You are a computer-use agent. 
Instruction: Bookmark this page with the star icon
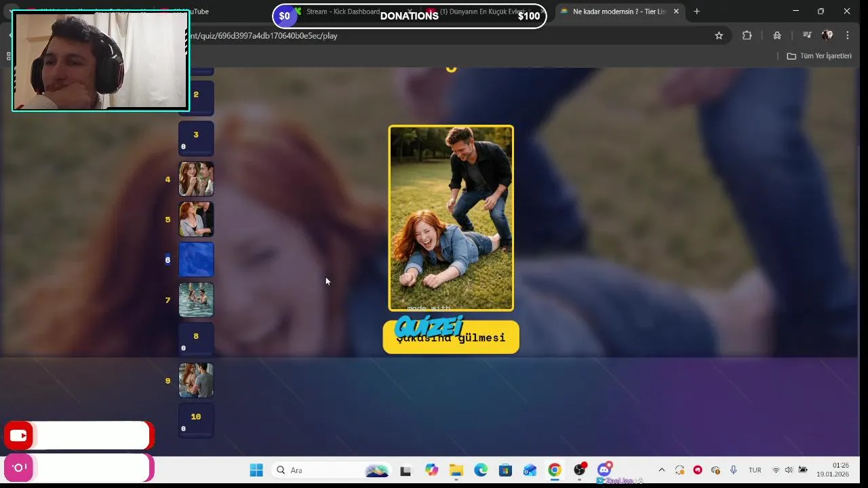point(719,35)
